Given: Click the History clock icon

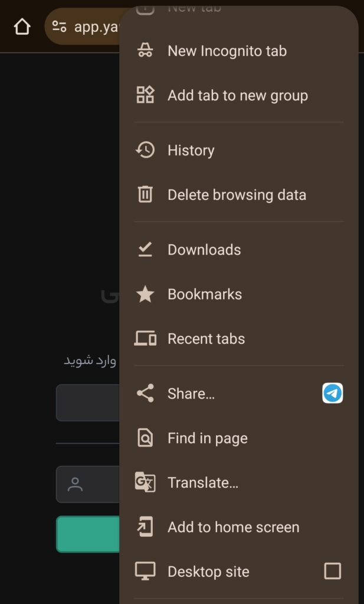Looking at the screenshot, I should pos(145,150).
